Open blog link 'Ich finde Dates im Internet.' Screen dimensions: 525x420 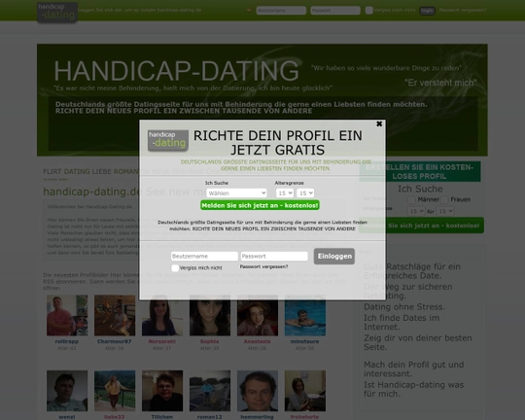[402, 322]
